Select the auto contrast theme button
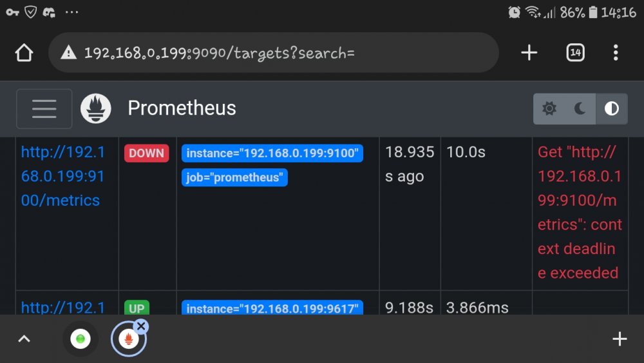The width and height of the screenshot is (644, 363). pos(612,108)
